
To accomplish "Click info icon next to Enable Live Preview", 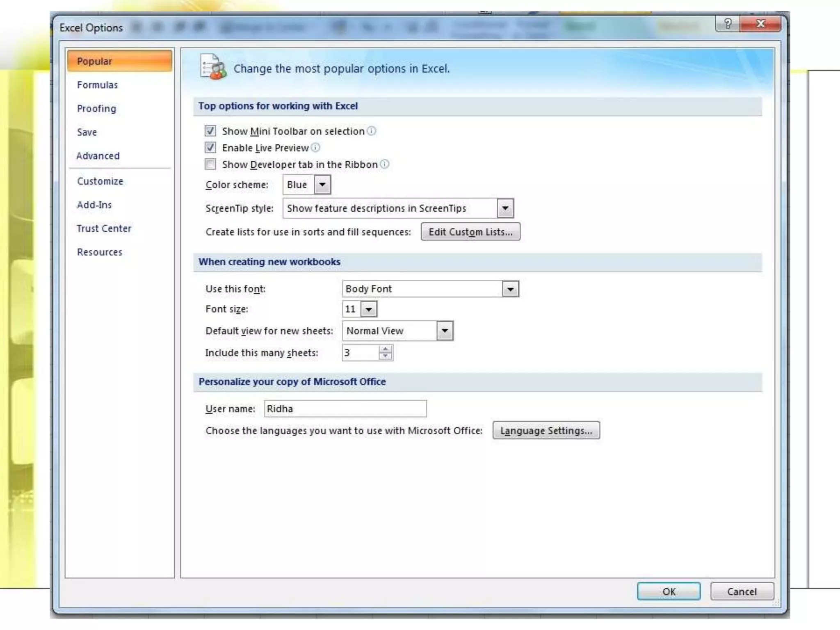I will point(315,147).
